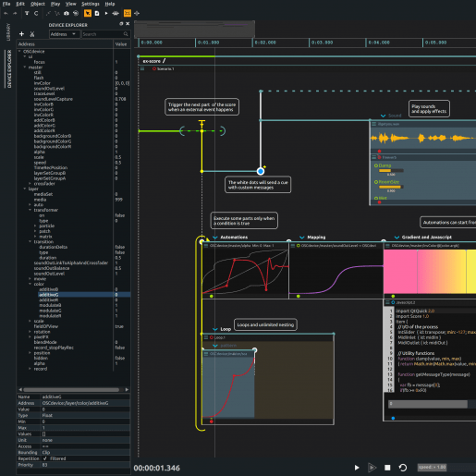This screenshot has height=476, width=476.
Task: Open the hamburger menu of Scenario.1
Action: coord(142,68)
